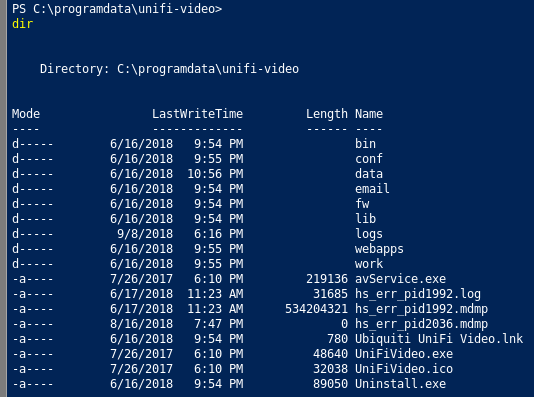Select the 'logs' folder name

click(369, 234)
